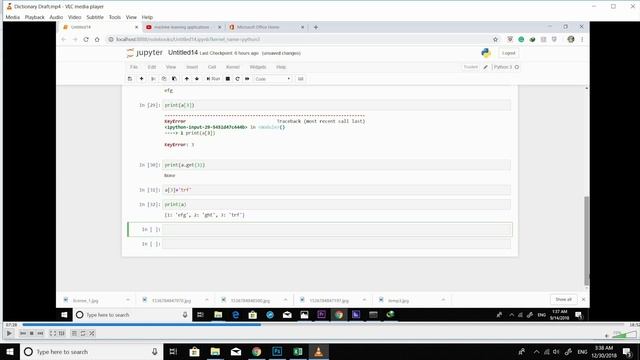Select the Untitled14 browser tab
This screenshot has width=640, height=360.
pos(100,27)
